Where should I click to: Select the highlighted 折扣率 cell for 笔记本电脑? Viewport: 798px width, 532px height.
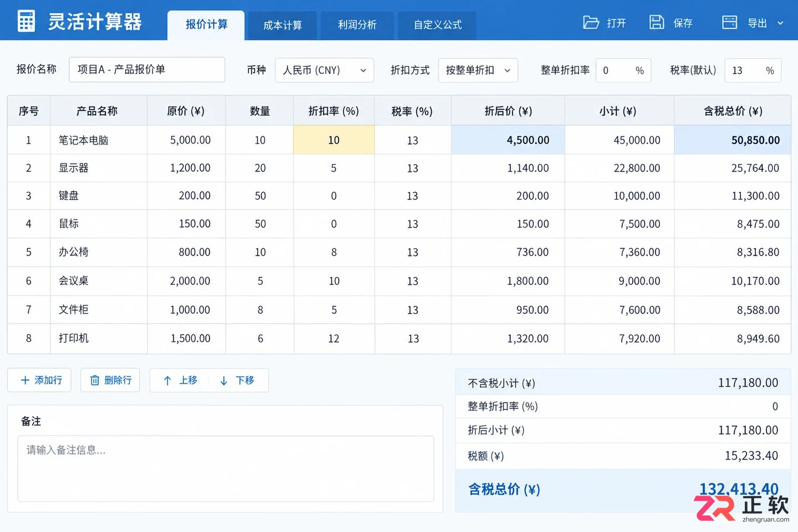tap(334, 140)
